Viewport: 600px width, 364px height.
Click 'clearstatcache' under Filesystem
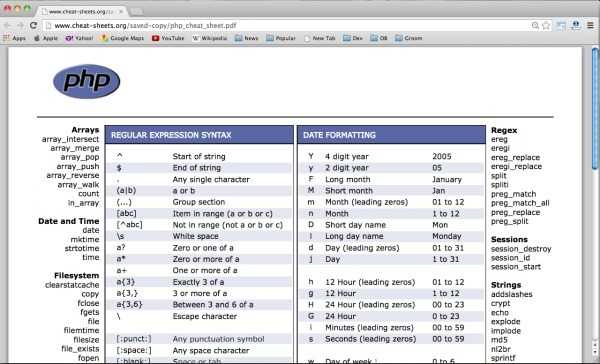point(72,285)
